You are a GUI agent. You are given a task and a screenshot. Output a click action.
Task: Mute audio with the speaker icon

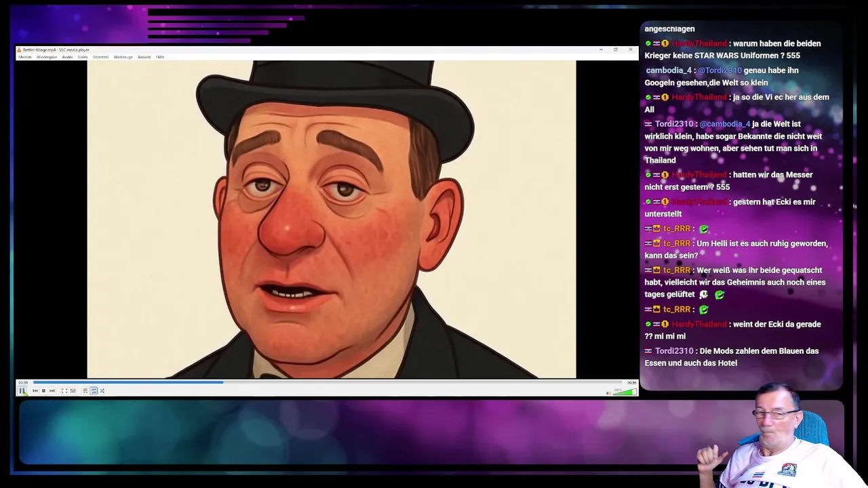[609, 393]
